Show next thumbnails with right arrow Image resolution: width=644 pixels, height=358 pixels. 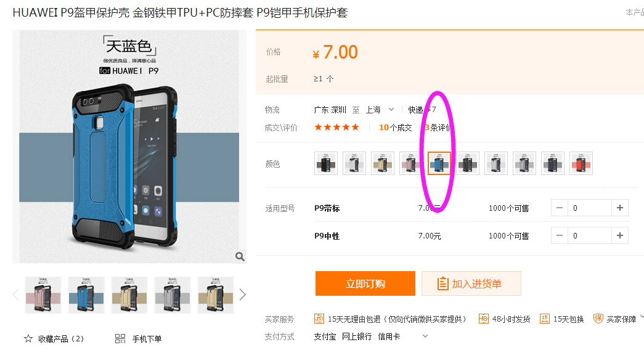(242, 295)
